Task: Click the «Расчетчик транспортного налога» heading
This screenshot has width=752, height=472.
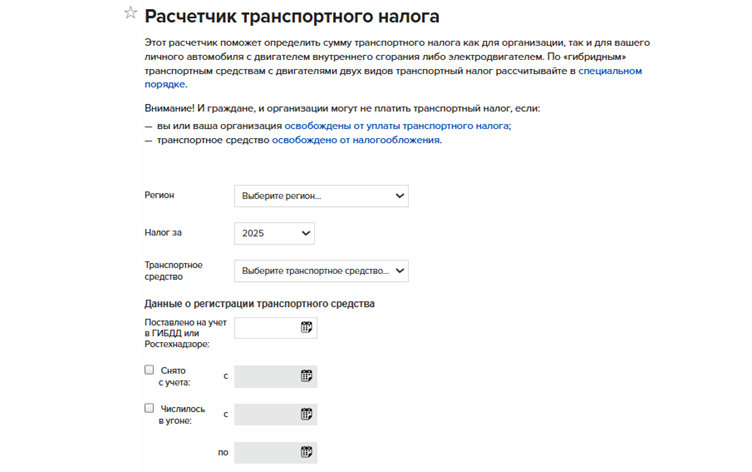Action: click(x=292, y=16)
